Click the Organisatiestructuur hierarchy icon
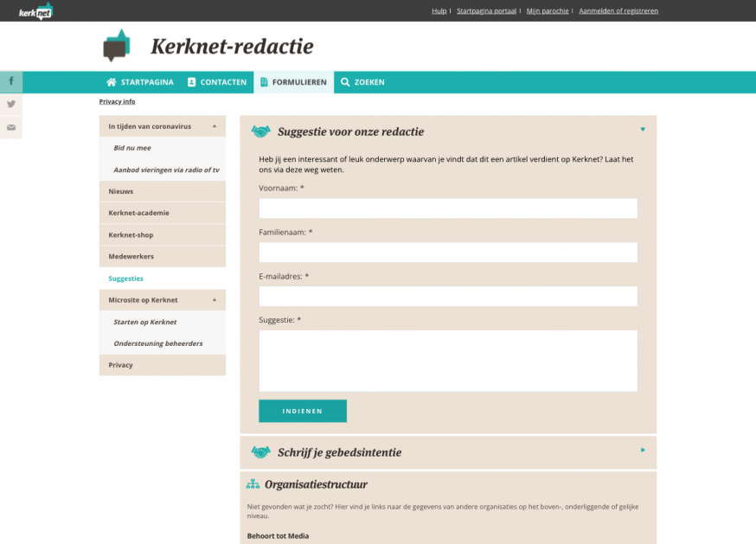This screenshot has height=544, width=756. pos(253,483)
